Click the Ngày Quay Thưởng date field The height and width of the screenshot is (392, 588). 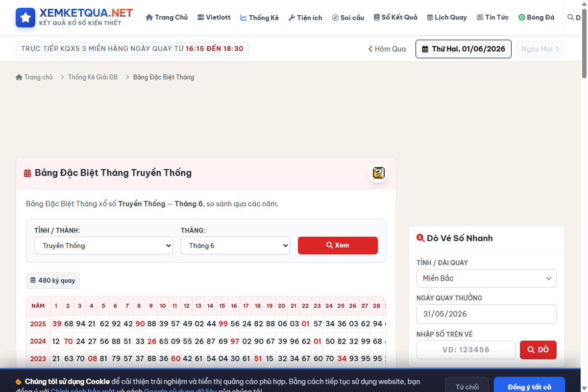[x=487, y=314]
